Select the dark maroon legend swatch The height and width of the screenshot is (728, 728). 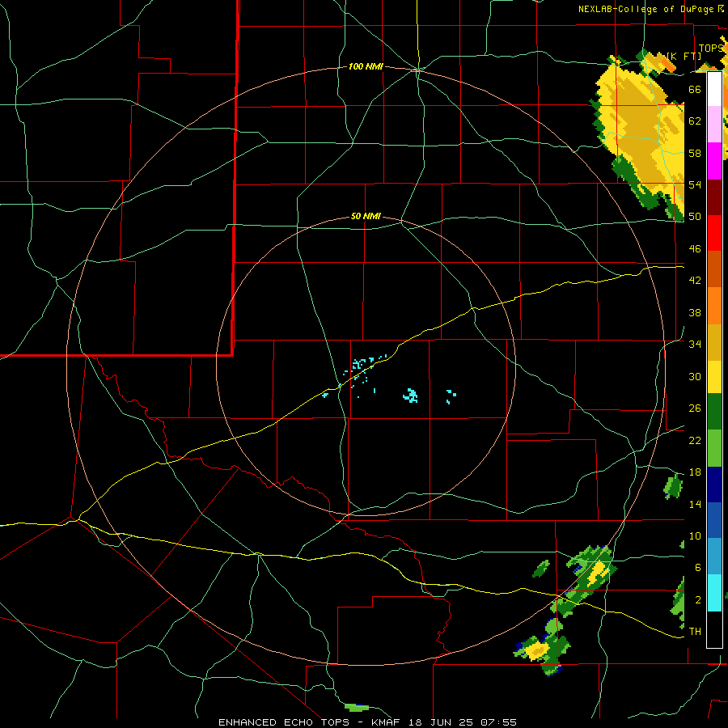coord(714,197)
